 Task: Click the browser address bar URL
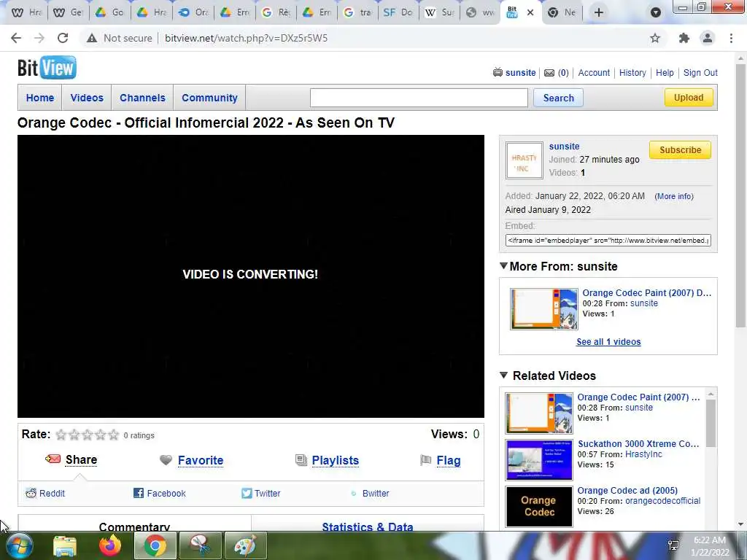247,38
